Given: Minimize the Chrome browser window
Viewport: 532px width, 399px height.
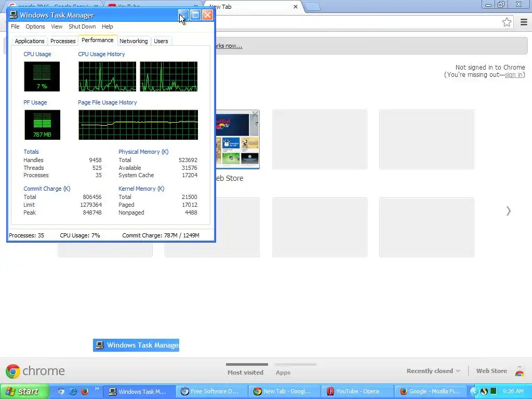Looking at the screenshot, I should click(x=488, y=5).
